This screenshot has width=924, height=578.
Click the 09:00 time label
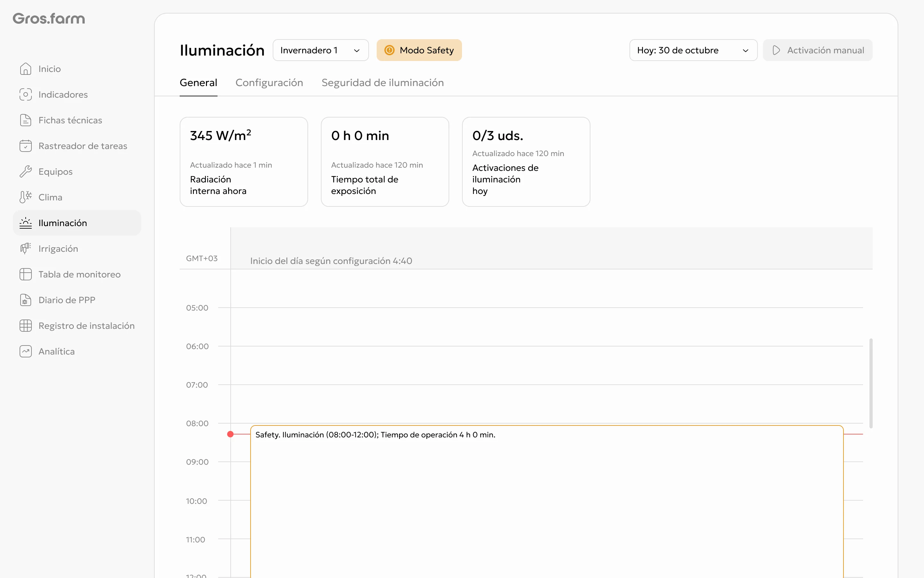pos(197,462)
